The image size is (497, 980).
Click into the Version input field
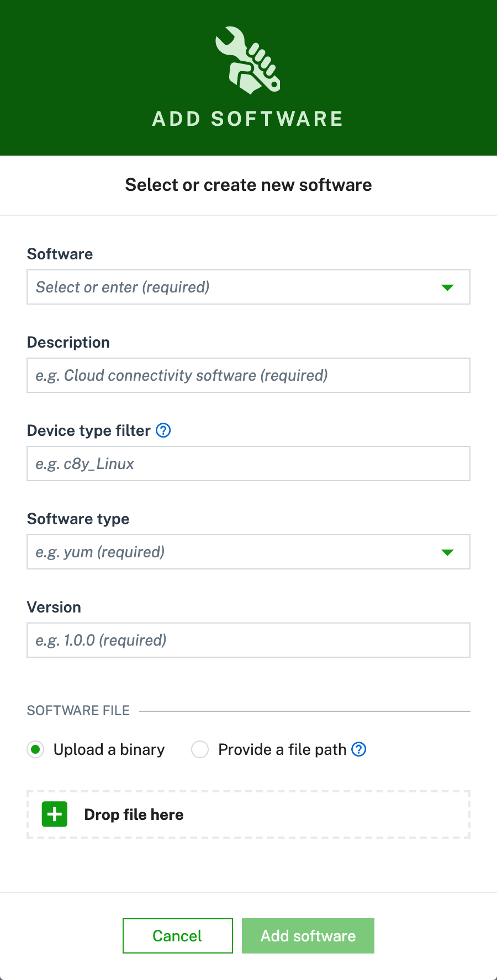tap(248, 640)
